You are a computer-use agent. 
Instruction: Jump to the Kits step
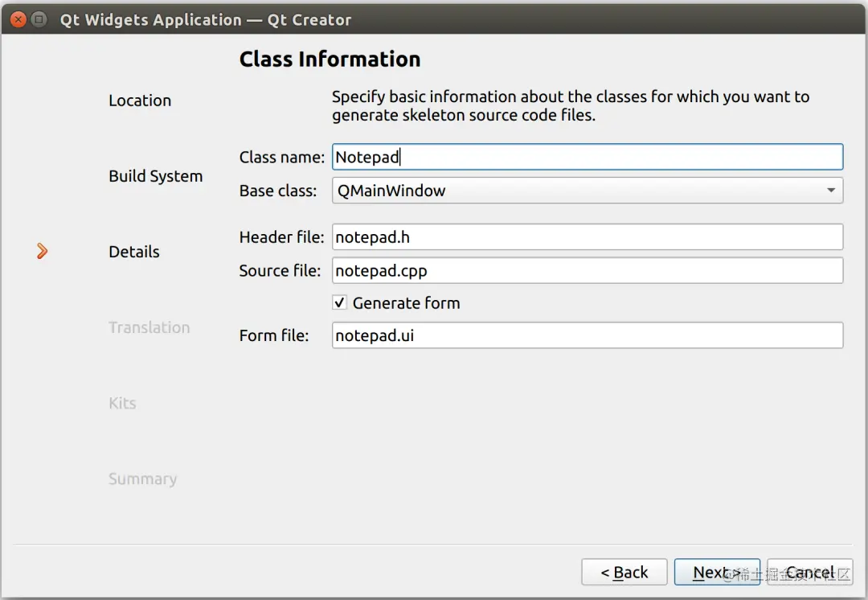(x=122, y=403)
